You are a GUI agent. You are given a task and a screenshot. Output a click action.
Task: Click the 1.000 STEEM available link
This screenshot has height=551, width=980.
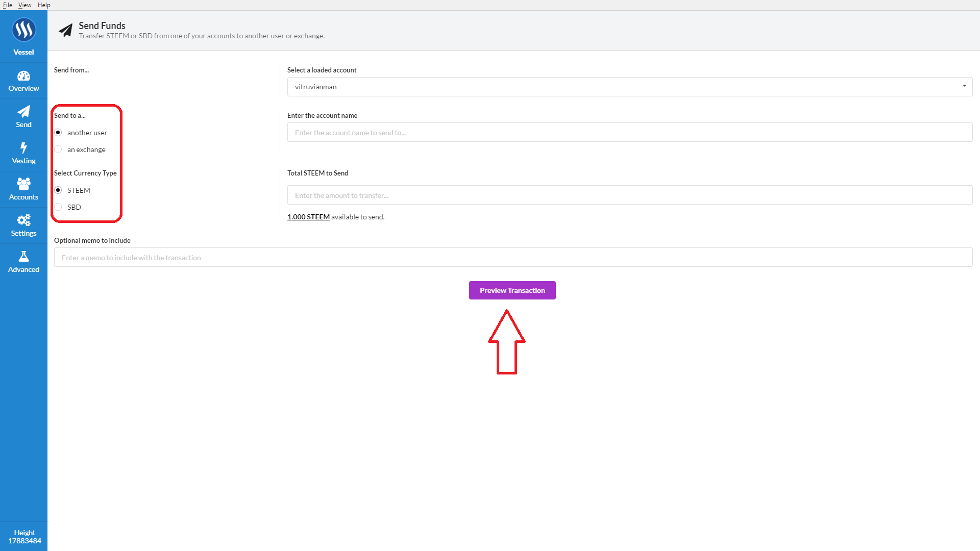pyautogui.click(x=308, y=217)
